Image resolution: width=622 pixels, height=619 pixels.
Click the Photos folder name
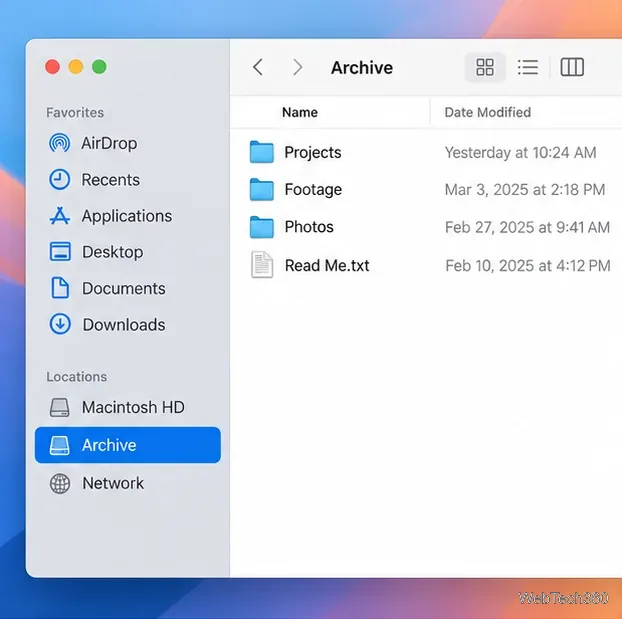(309, 227)
